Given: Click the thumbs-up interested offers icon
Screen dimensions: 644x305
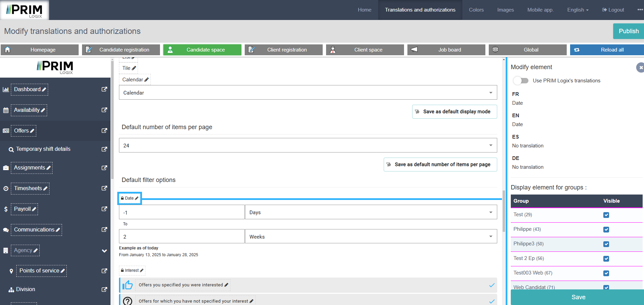Looking at the screenshot, I should tap(127, 285).
